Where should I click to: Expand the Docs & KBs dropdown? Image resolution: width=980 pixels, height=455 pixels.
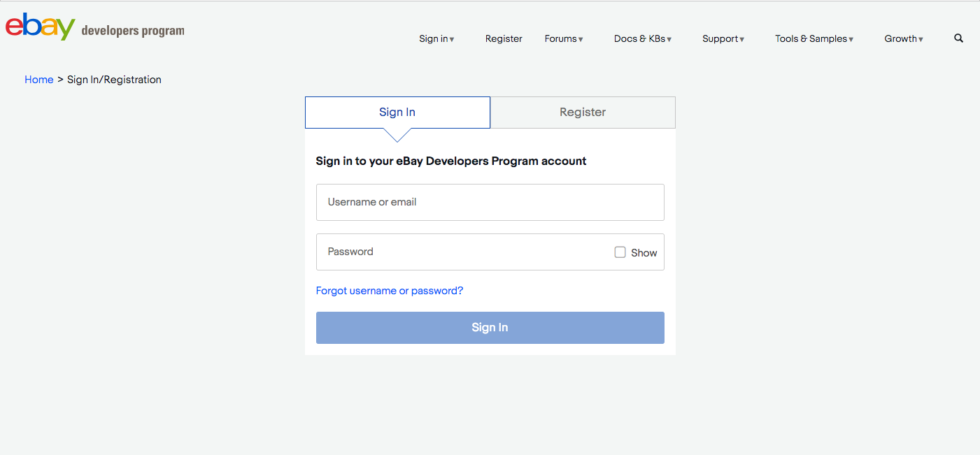(642, 39)
